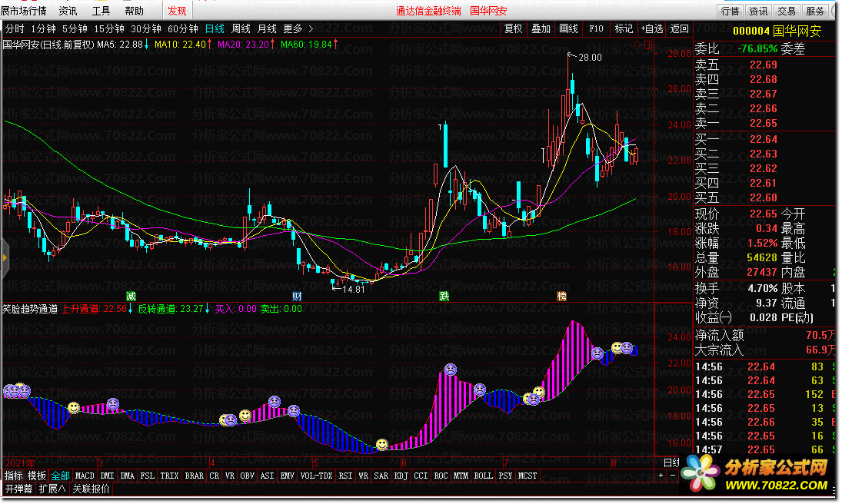Viewport: 842px width, 504px height.
Task: Expand the left side panel arrow
Action: (x=5, y=259)
